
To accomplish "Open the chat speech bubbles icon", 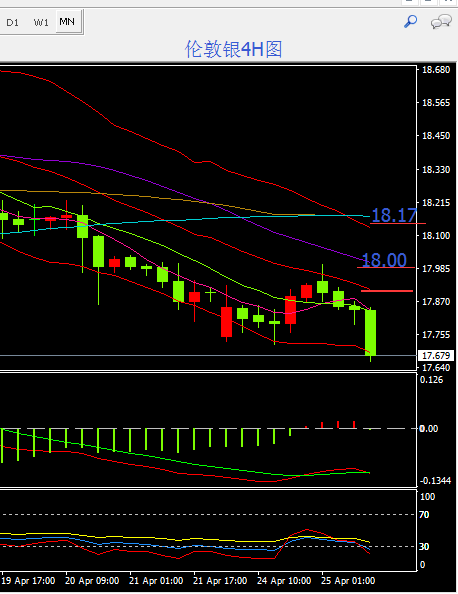I will [441, 22].
